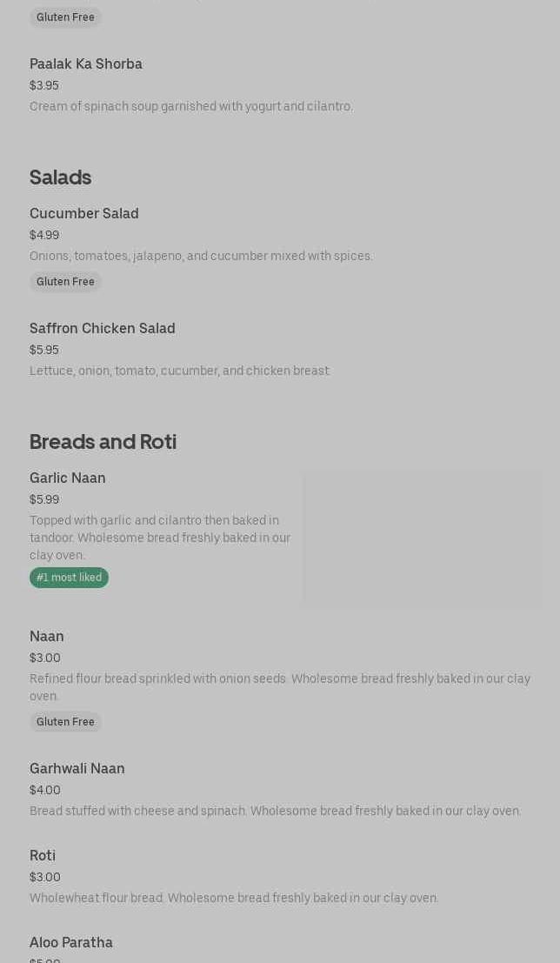
Task: Click the Saffron Chicken Salad description text
Action: point(180,371)
